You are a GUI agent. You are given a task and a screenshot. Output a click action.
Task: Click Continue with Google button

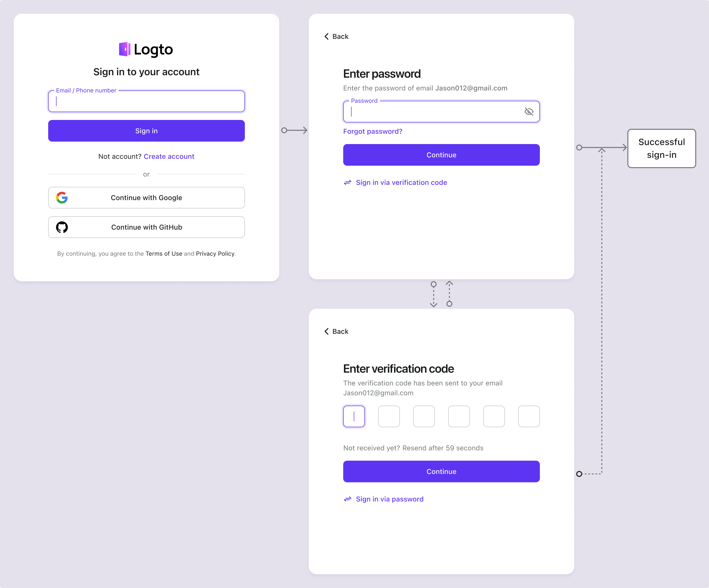[x=146, y=197]
